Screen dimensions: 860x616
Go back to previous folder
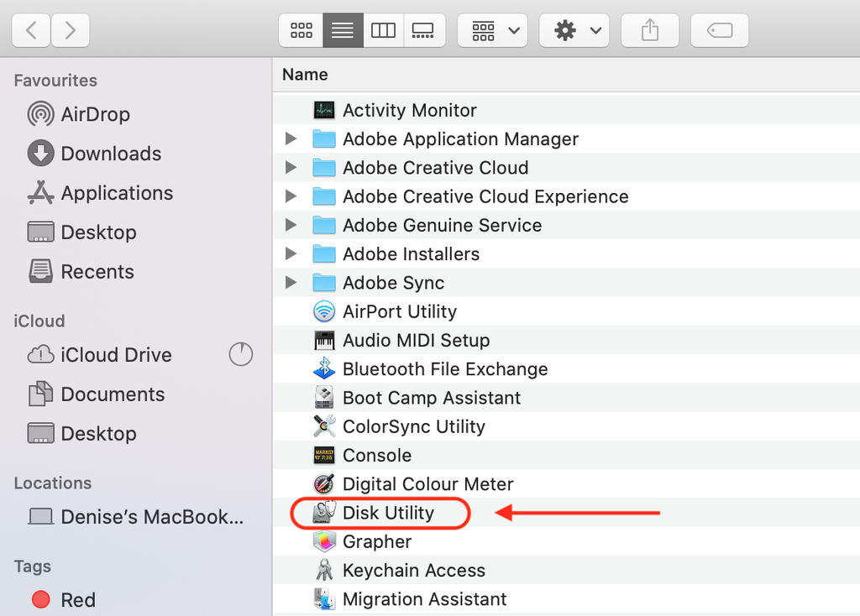point(32,31)
